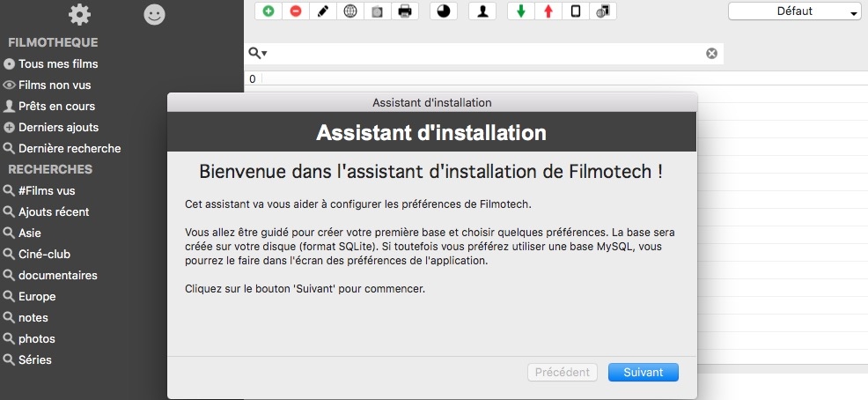Click the smiley face icon in sidebar
The width and height of the screenshot is (868, 400).
(154, 14)
